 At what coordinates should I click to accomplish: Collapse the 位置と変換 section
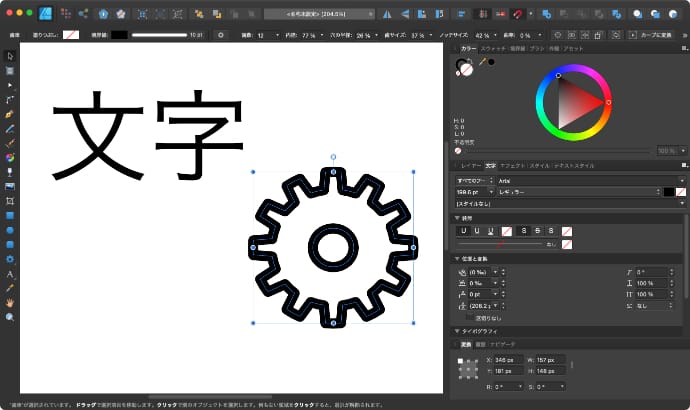pos(458,258)
